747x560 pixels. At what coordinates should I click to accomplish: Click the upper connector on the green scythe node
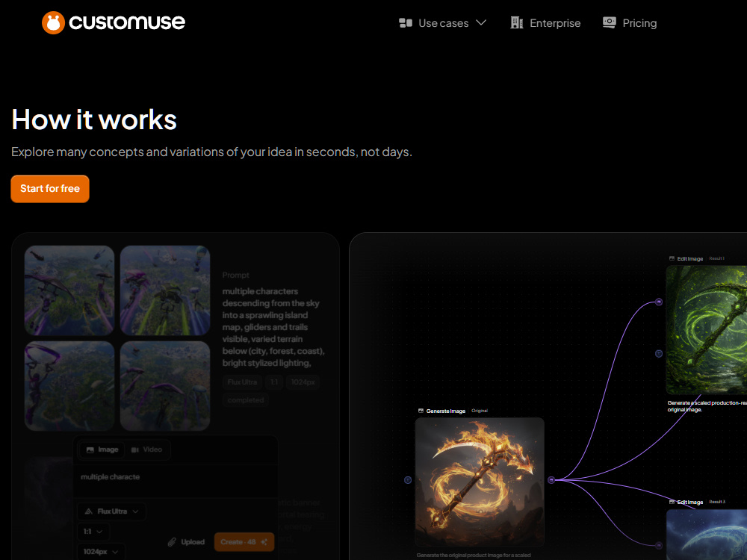(659, 302)
